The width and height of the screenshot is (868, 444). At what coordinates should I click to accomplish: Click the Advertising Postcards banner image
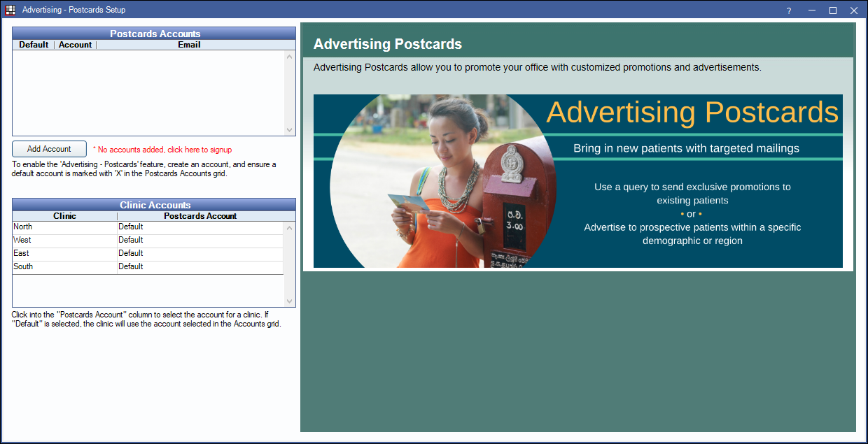click(577, 181)
